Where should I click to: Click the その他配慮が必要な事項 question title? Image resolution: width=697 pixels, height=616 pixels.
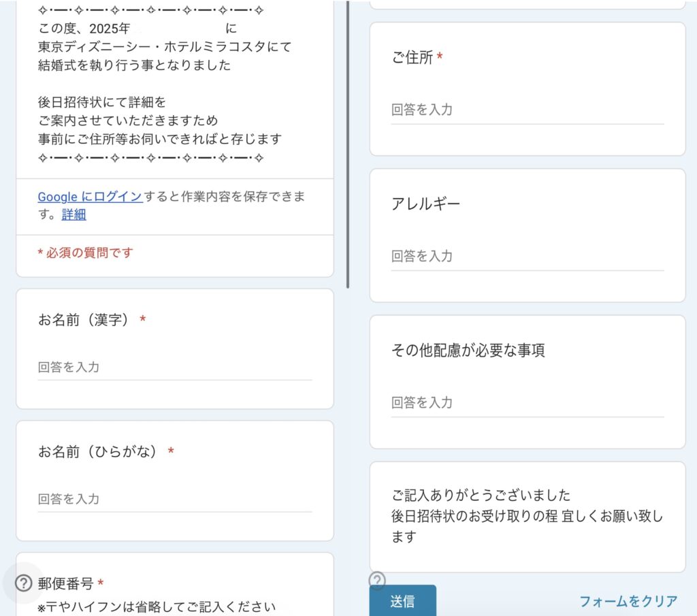(468, 351)
